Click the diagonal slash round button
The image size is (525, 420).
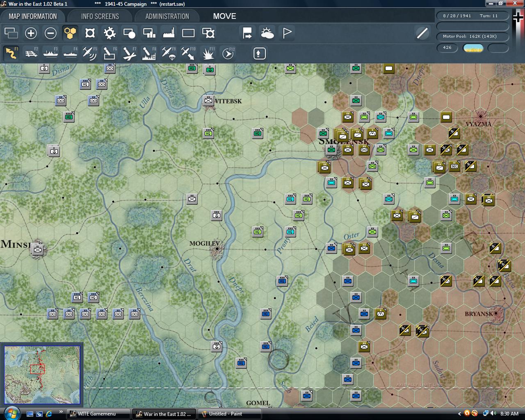click(422, 33)
